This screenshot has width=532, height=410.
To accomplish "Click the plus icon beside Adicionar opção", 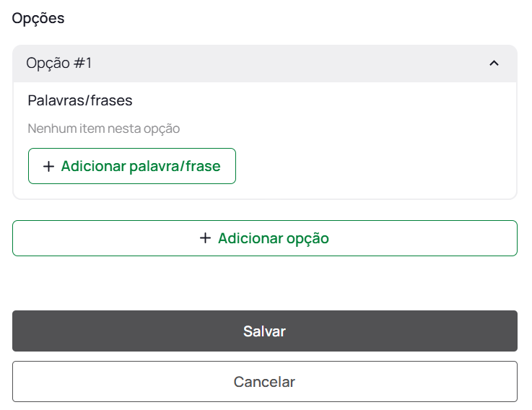I will coord(205,238).
